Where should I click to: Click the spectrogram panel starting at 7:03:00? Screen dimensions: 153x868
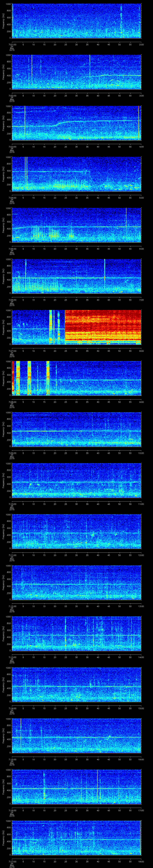click(76, 123)
